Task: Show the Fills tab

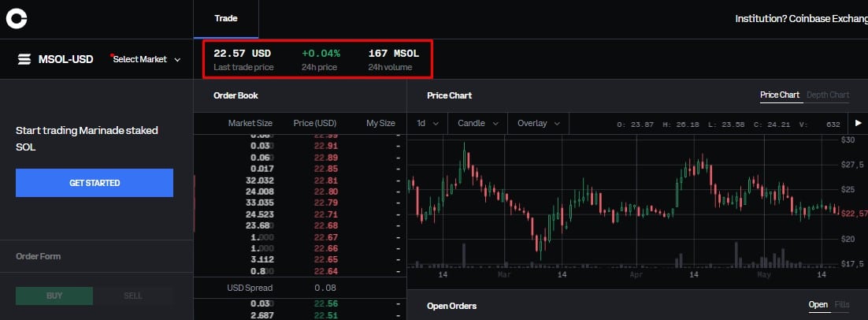Action: click(841, 304)
